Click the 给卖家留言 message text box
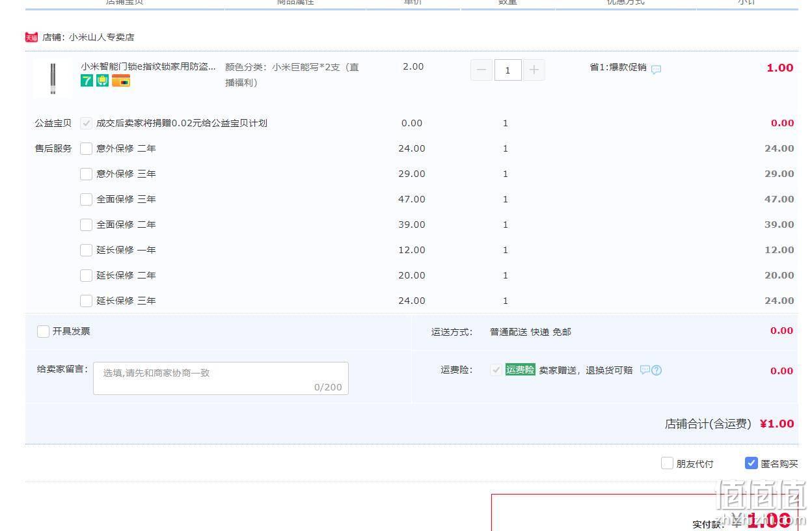The height and width of the screenshot is (531, 812). [x=221, y=378]
